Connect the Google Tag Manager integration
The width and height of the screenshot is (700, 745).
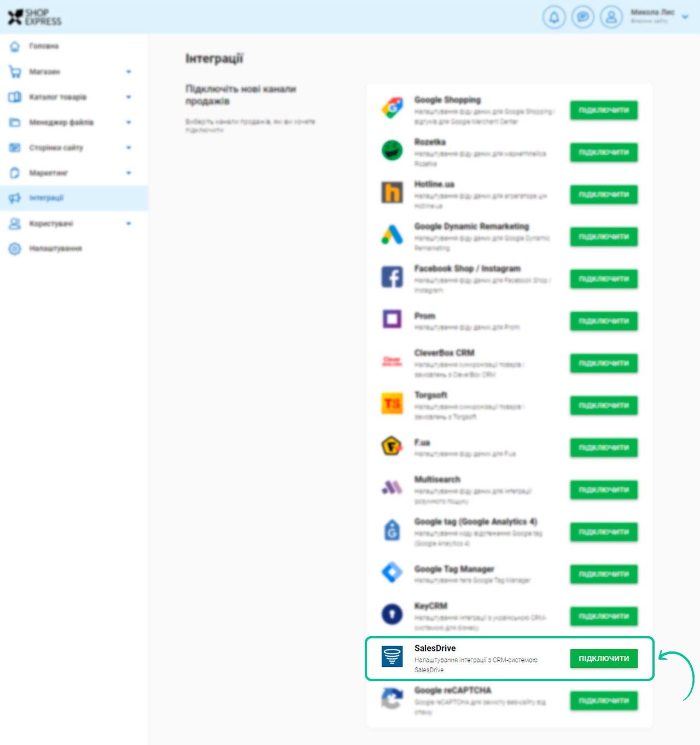604,574
